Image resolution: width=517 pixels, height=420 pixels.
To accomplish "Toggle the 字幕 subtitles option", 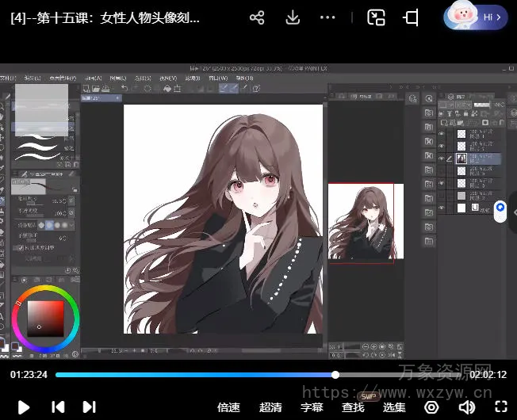I will [x=312, y=407].
